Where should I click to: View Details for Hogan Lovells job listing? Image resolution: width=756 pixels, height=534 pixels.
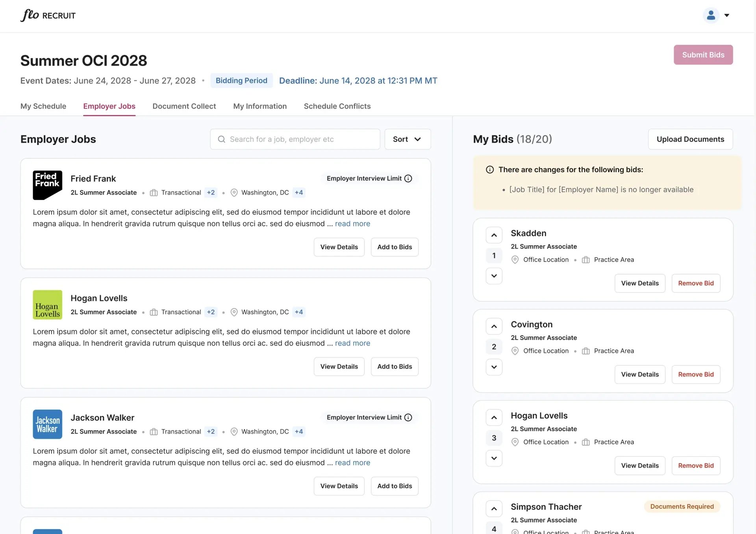339,367
